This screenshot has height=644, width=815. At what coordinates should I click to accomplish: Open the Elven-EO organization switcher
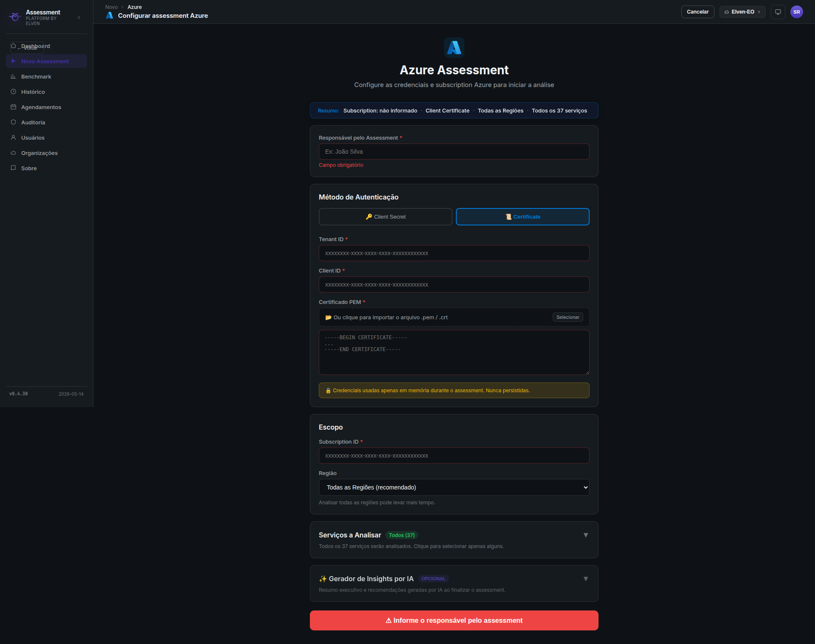coord(742,12)
